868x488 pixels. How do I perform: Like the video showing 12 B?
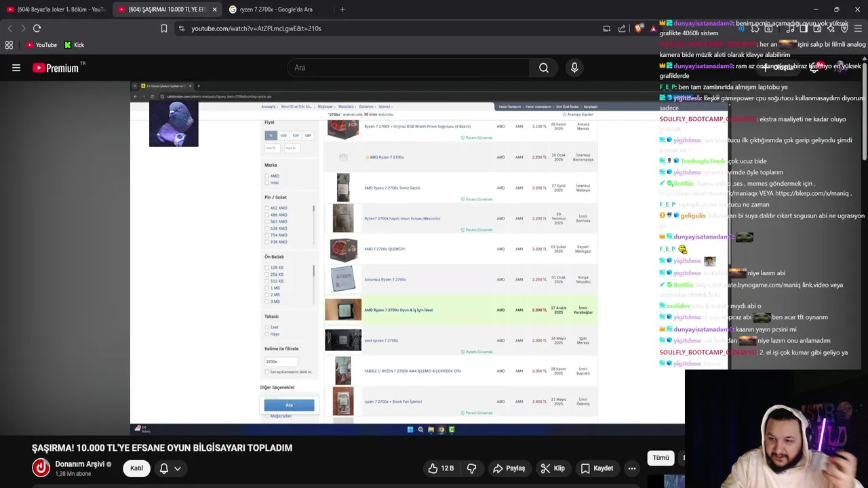440,468
